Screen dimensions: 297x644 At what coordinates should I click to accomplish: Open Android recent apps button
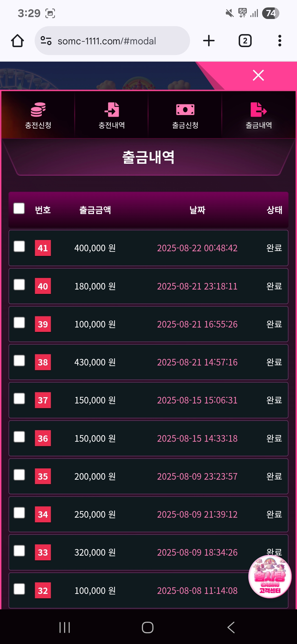65,627
